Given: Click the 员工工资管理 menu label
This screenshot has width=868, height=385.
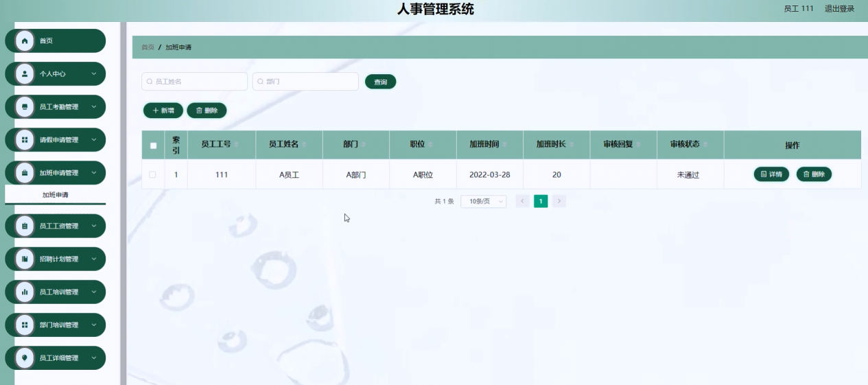Looking at the screenshot, I should (59, 226).
